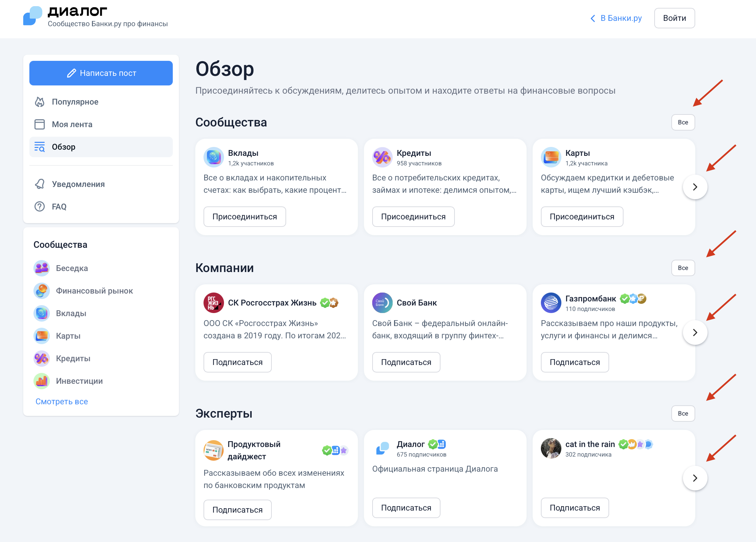Open the FAQ menu item
The height and width of the screenshot is (542, 756).
click(101, 207)
